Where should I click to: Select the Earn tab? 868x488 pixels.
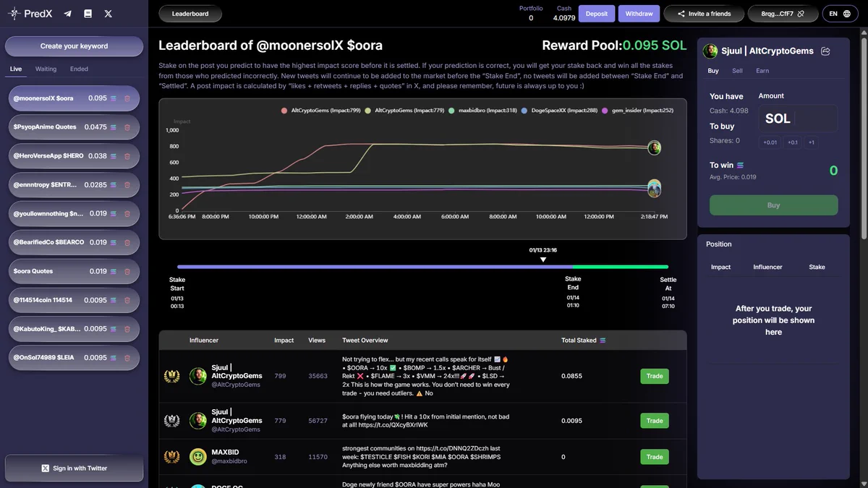coord(762,71)
